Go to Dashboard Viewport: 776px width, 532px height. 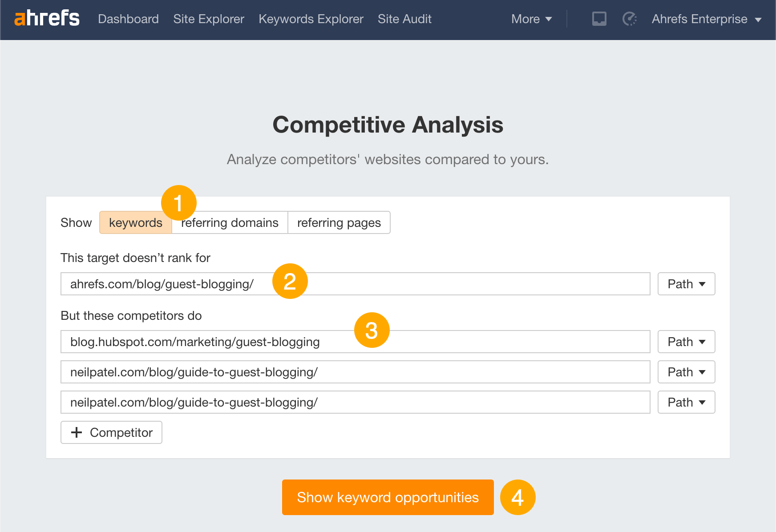tap(128, 19)
